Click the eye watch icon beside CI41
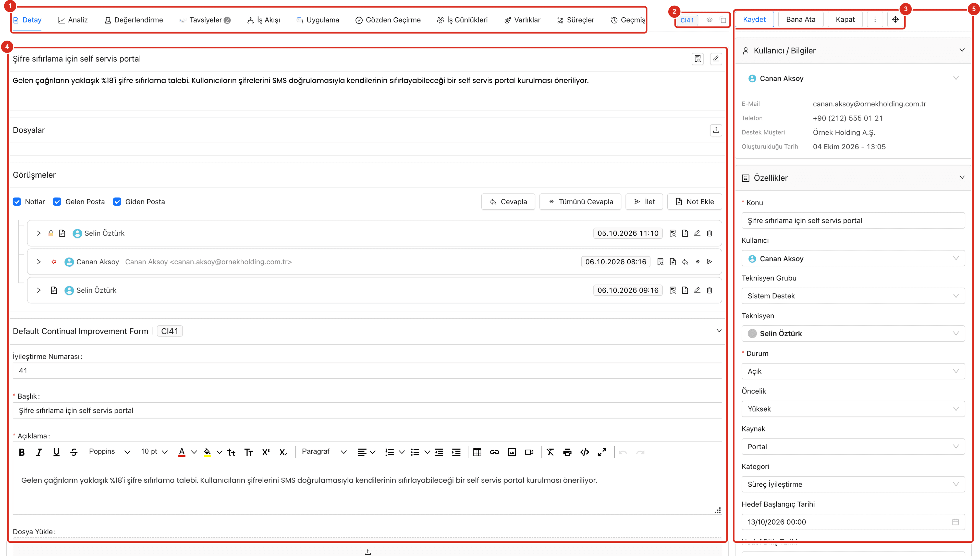The image size is (980, 556). 709,20
